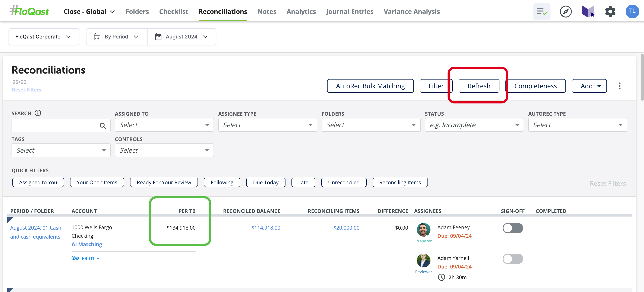This screenshot has height=292, width=644.
Task: Toggle the Following quick filter
Action: 222,182
